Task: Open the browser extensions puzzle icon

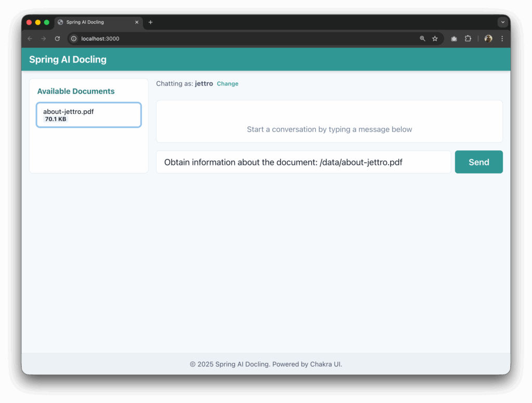Action: (x=468, y=38)
